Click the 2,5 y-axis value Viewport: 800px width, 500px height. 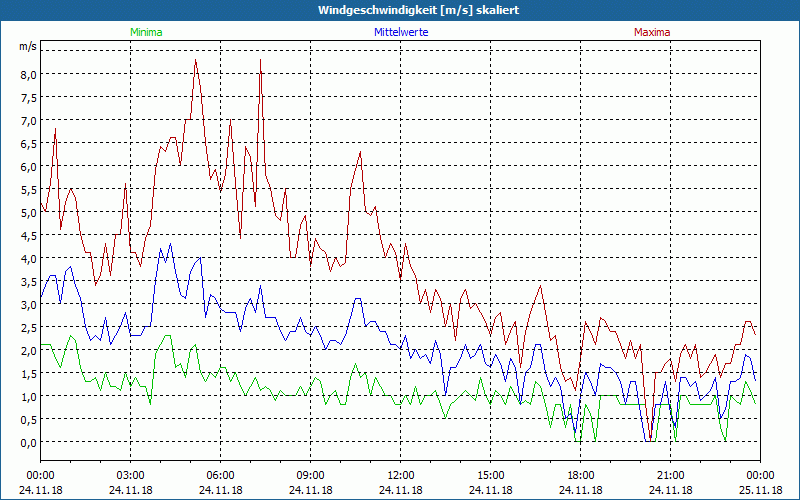28,327
